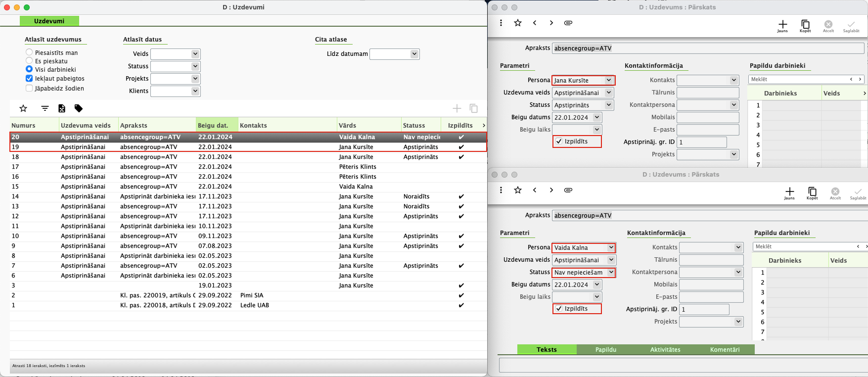Enable Jāpabeidz šodien checkbox
This screenshot has height=377, width=868.
coord(29,88)
